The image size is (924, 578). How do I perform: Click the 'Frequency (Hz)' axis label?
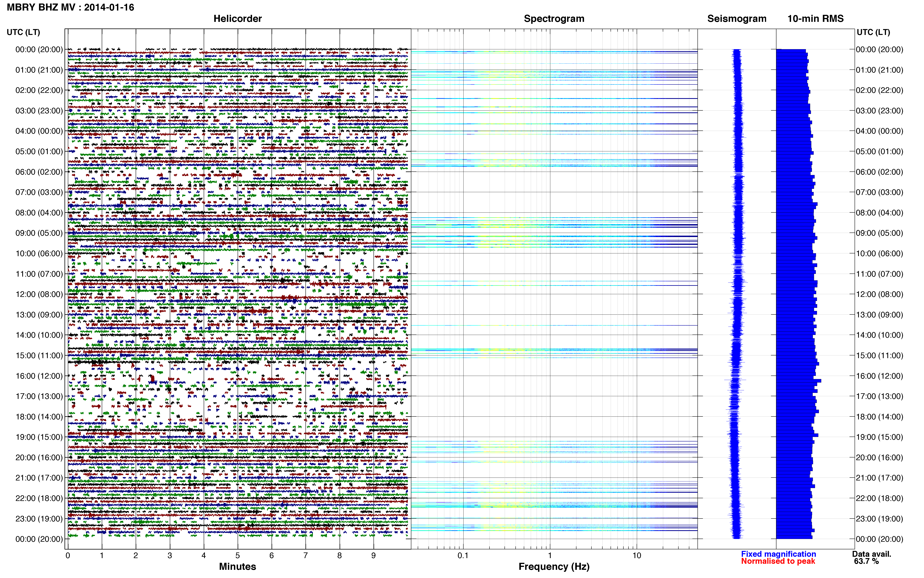(554, 566)
